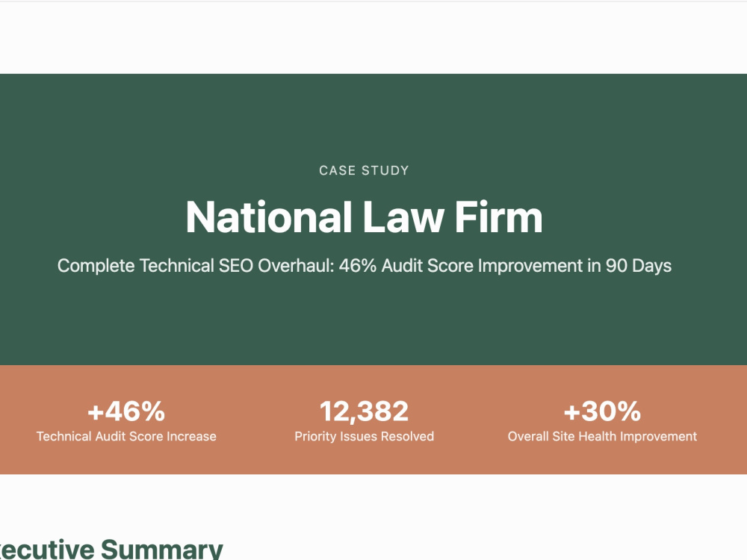Click the '+46%' statistic value
747x560 pixels.
(x=126, y=411)
